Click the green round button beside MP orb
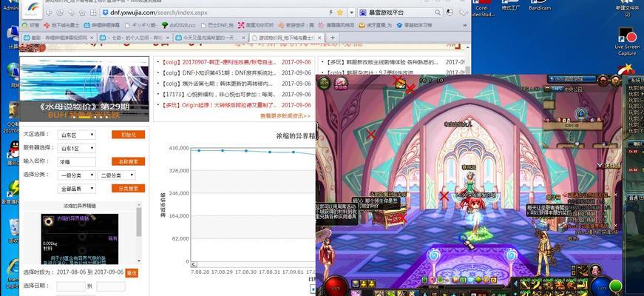Viewport: 644px width, 296px height. point(616,286)
